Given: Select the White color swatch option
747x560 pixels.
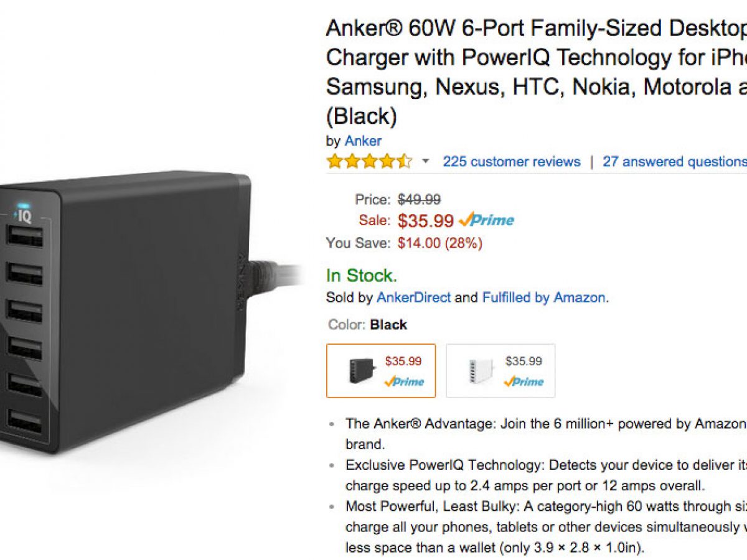Looking at the screenshot, I should (500, 371).
